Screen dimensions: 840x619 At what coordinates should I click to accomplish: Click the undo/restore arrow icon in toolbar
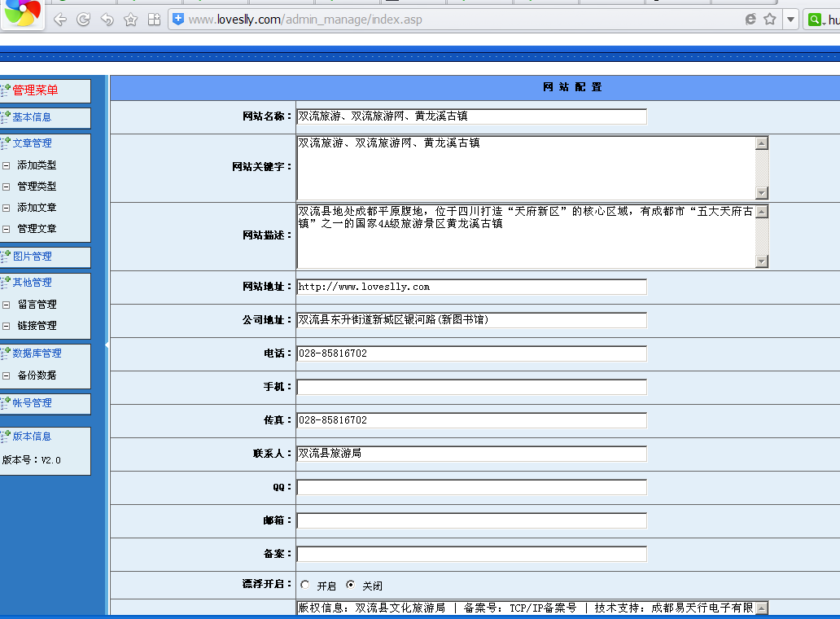coord(107,20)
